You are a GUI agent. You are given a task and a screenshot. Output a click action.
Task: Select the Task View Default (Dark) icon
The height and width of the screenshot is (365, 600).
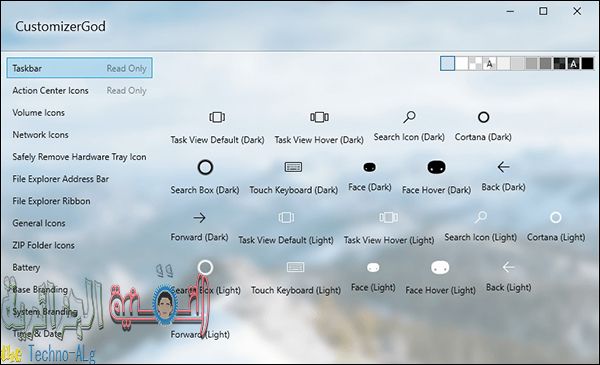[217, 117]
